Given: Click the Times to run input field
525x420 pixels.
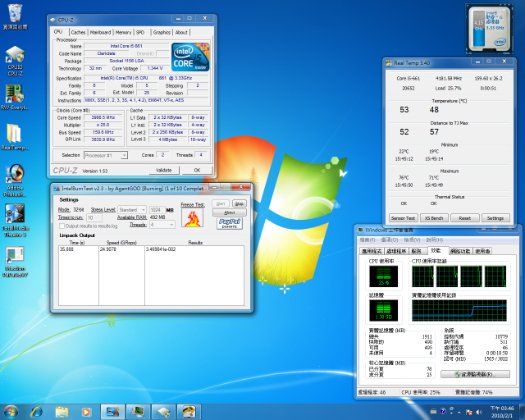Looking at the screenshot, I should (x=94, y=217).
